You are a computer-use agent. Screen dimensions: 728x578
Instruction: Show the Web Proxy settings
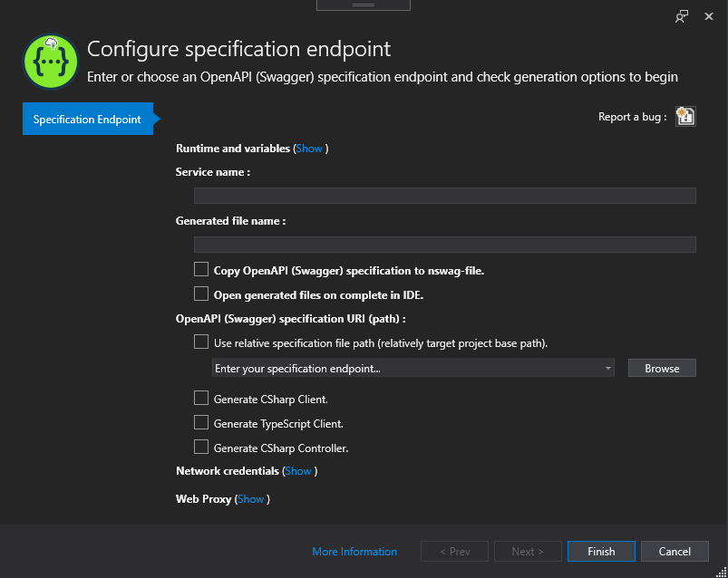point(251,499)
